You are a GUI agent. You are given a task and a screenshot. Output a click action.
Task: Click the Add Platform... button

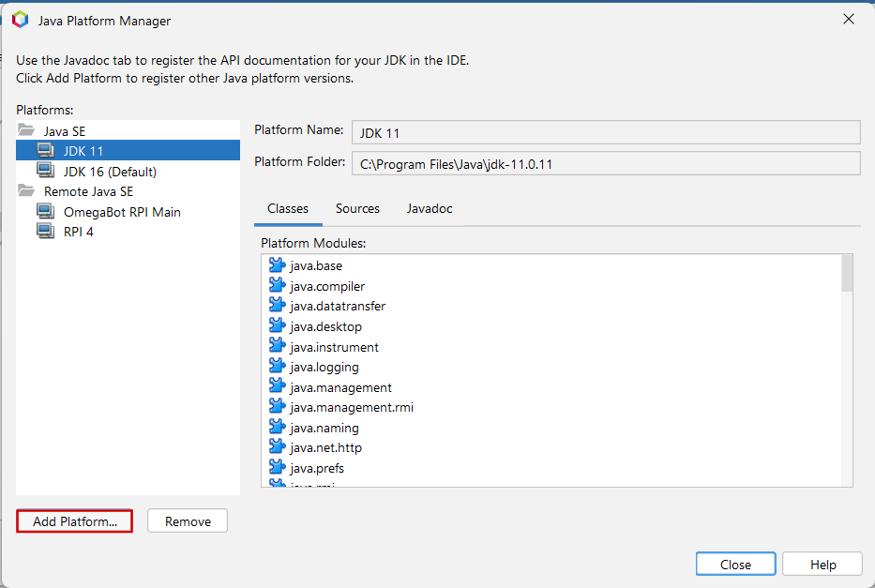pos(75,521)
